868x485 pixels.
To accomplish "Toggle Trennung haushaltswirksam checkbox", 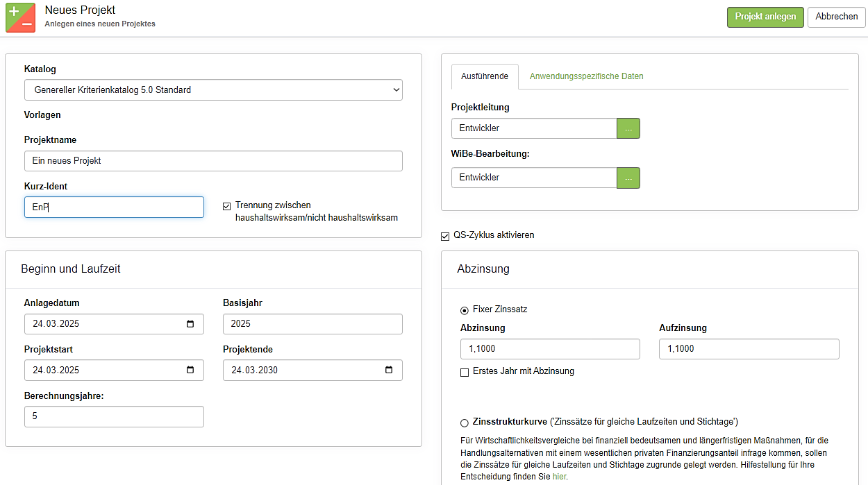I will [227, 206].
